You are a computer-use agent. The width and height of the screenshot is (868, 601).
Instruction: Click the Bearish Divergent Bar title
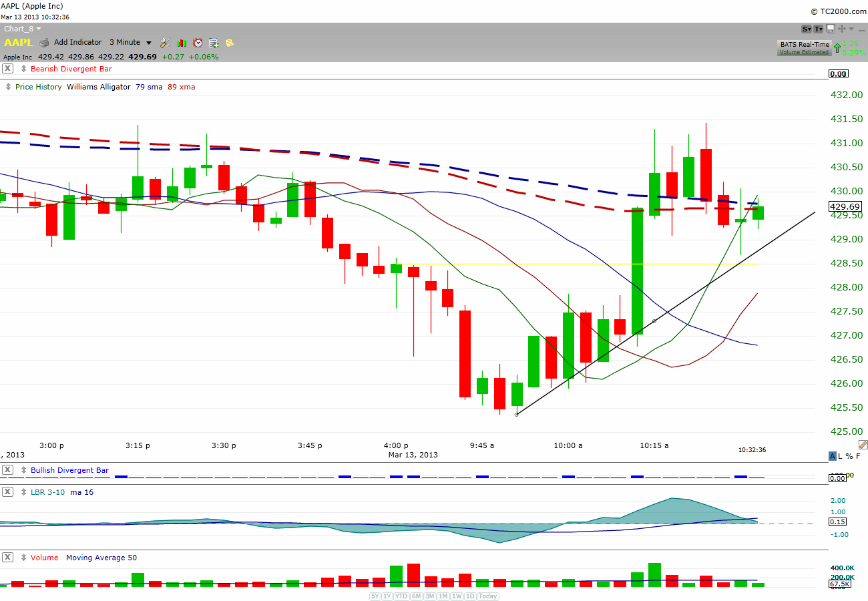pos(71,69)
